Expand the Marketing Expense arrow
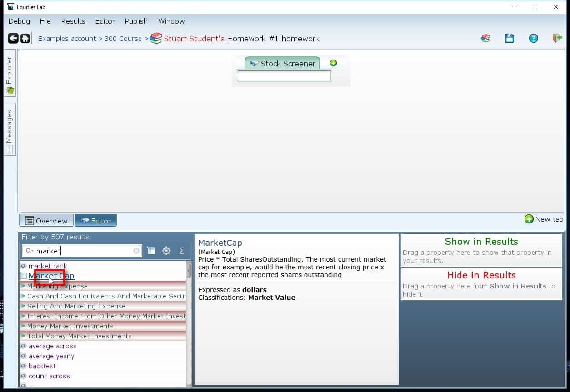 (x=23, y=286)
